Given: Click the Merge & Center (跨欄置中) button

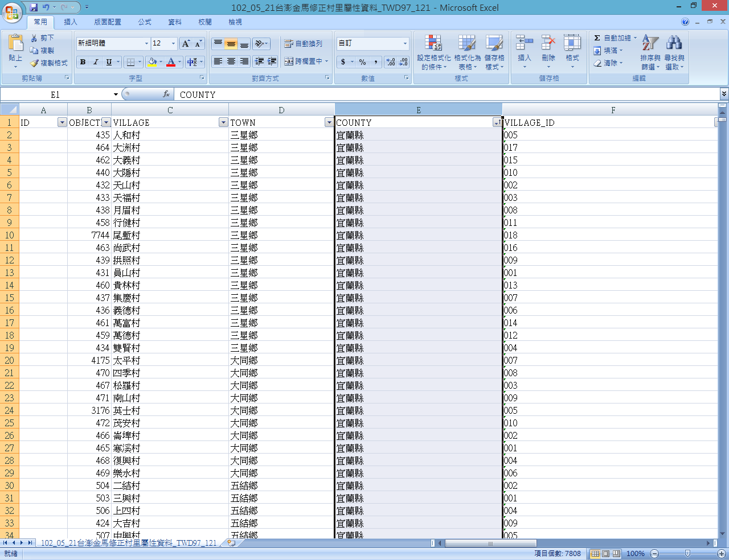Looking at the screenshot, I should 305,61.
